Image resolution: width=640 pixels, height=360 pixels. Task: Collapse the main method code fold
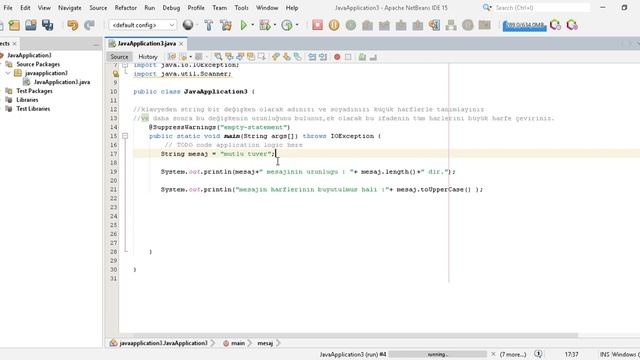(x=125, y=136)
